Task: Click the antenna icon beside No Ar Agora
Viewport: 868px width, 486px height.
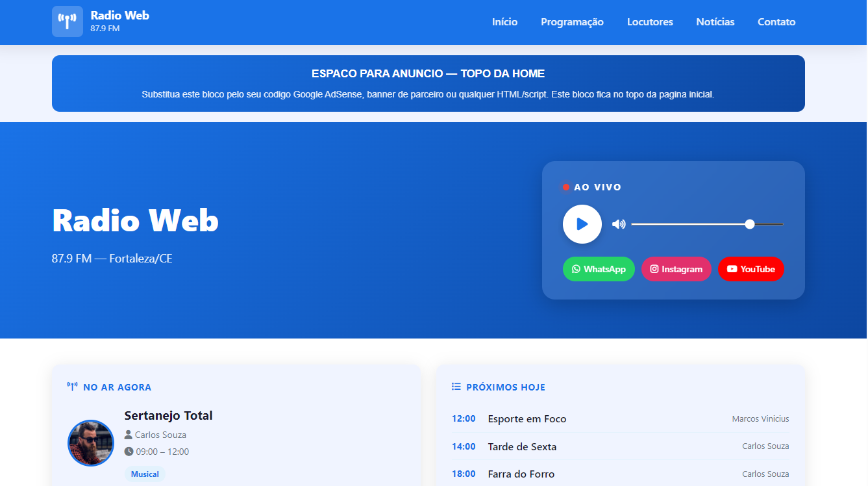Action: coord(72,387)
